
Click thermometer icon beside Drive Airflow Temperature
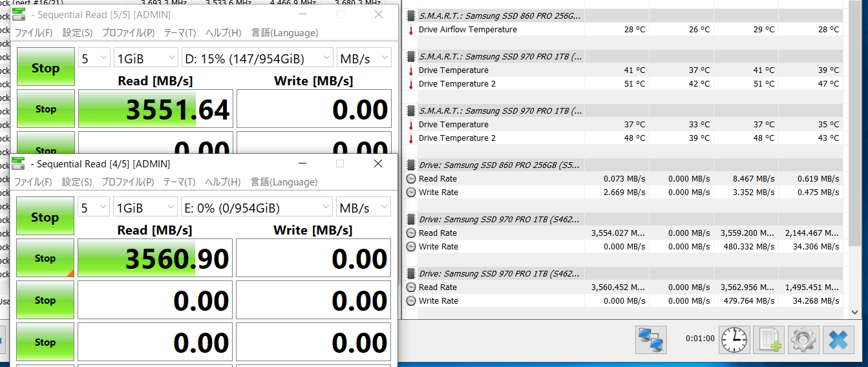411,30
